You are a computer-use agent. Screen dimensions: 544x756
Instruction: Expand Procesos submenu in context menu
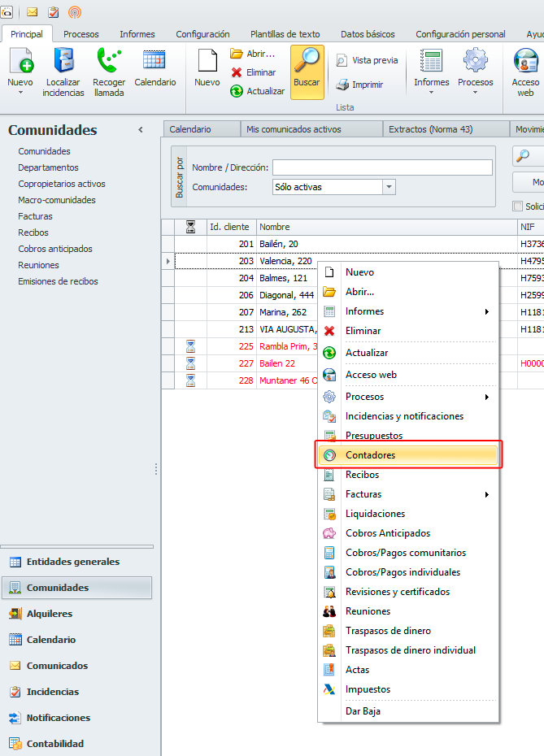tap(408, 397)
